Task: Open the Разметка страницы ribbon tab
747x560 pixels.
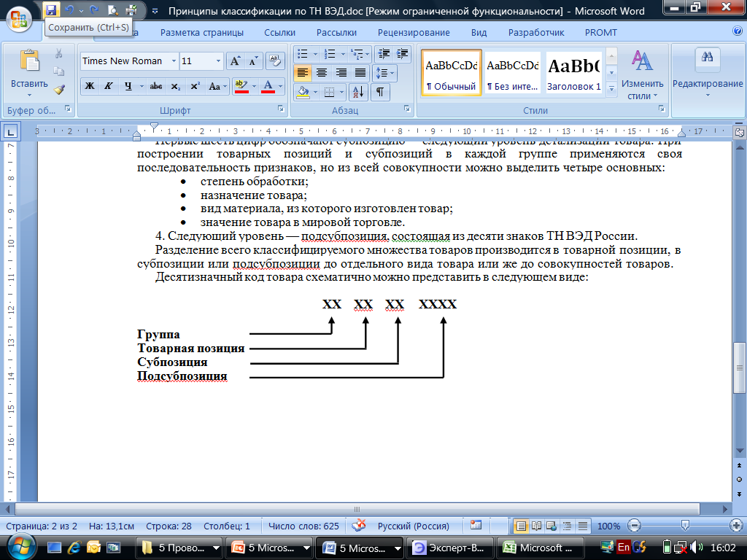Action: coord(202,32)
